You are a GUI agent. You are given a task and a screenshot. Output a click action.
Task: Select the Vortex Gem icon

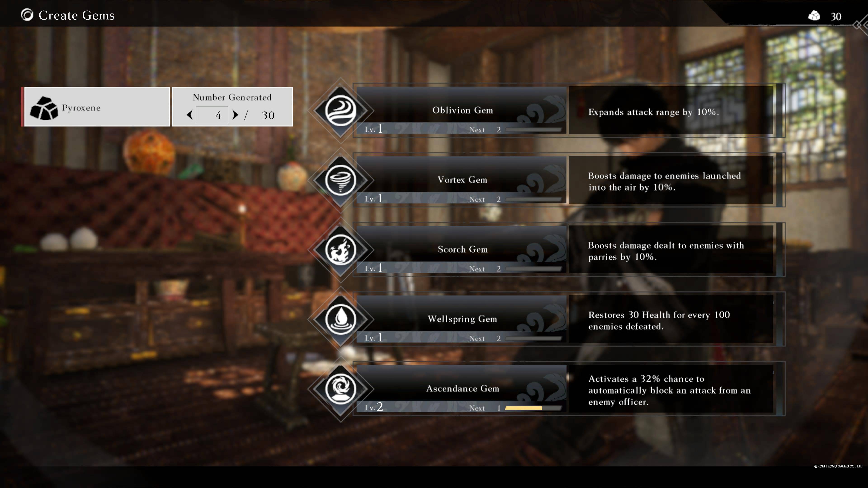340,180
